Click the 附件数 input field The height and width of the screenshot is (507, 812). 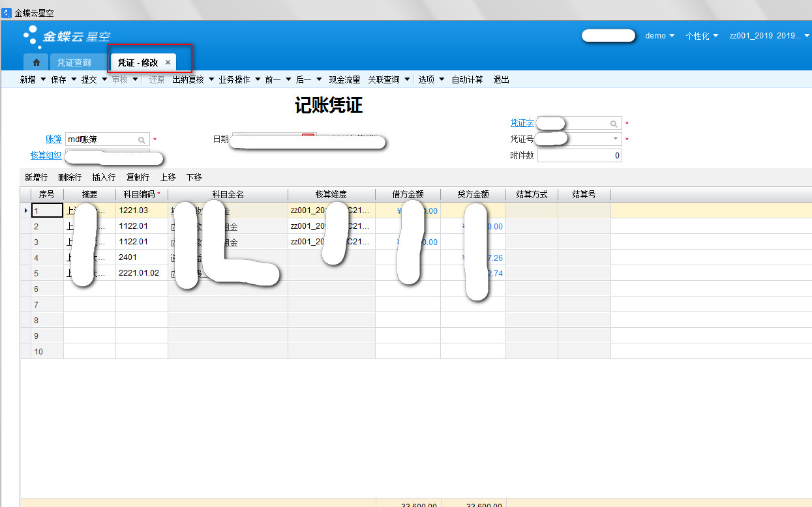[579, 156]
